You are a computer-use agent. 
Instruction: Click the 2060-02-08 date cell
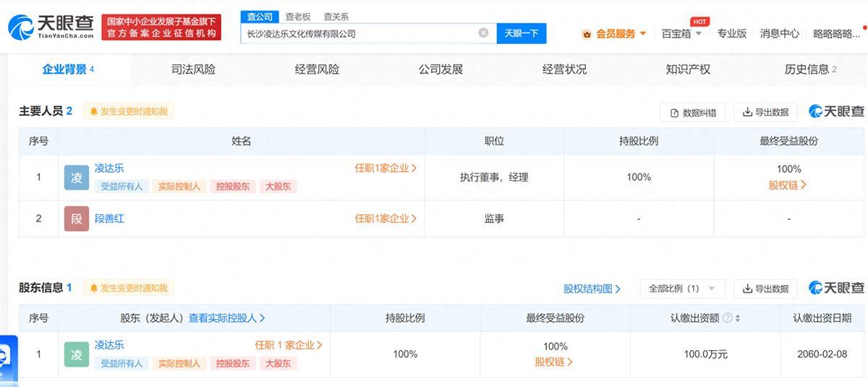point(822,354)
